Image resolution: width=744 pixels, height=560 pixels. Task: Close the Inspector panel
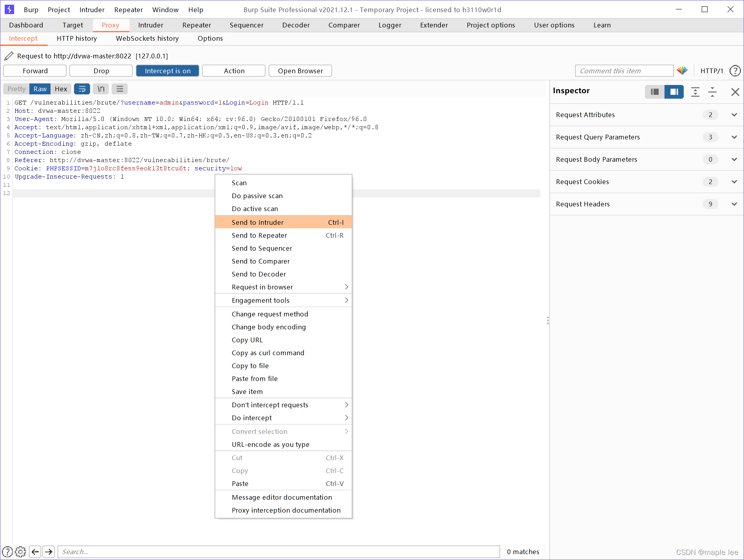pyautogui.click(x=735, y=92)
